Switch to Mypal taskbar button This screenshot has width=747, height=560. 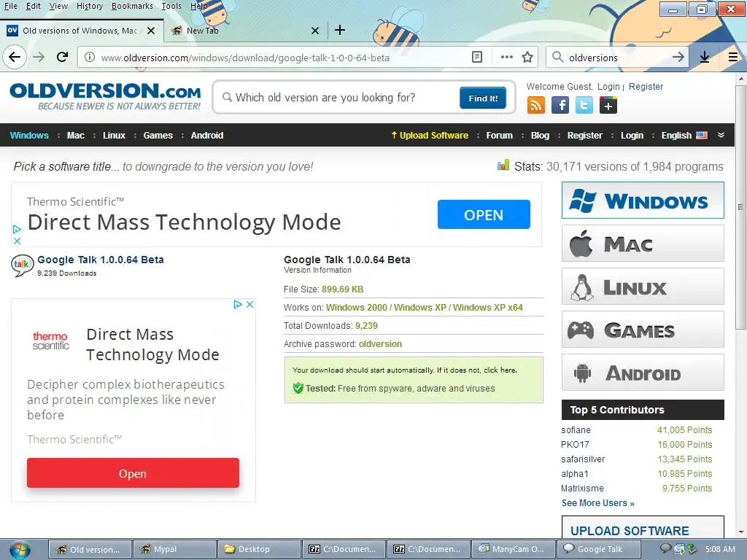point(174,550)
